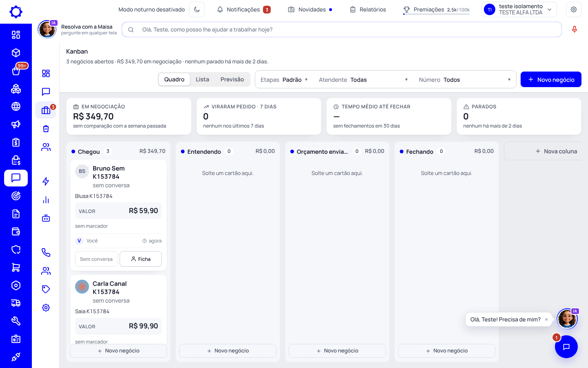This screenshot has width=588, height=368.
Task: Click the blue Novo negócio button
Action: [x=551, y=79]
